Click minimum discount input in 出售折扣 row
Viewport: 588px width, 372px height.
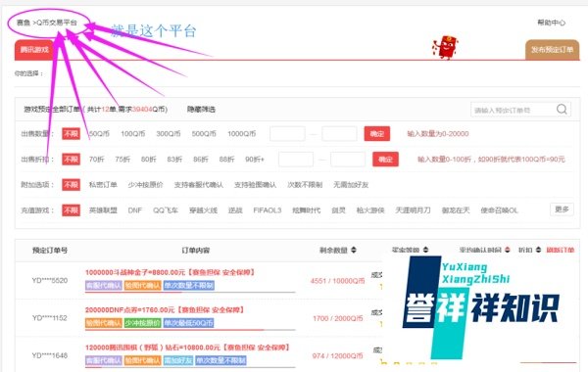point(296,160)
